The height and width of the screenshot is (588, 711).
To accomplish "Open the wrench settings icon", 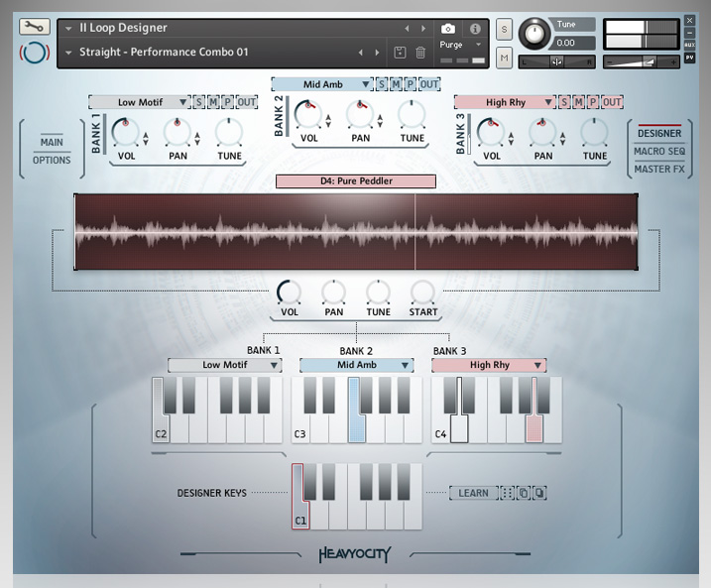I will click(x=35, y=27).
